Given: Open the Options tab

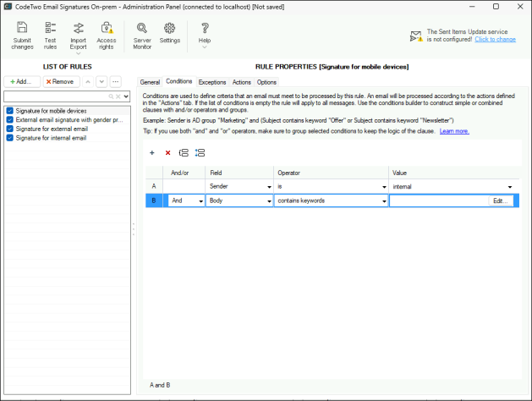Looking at the screenshot, I should [x=266, y=82].
